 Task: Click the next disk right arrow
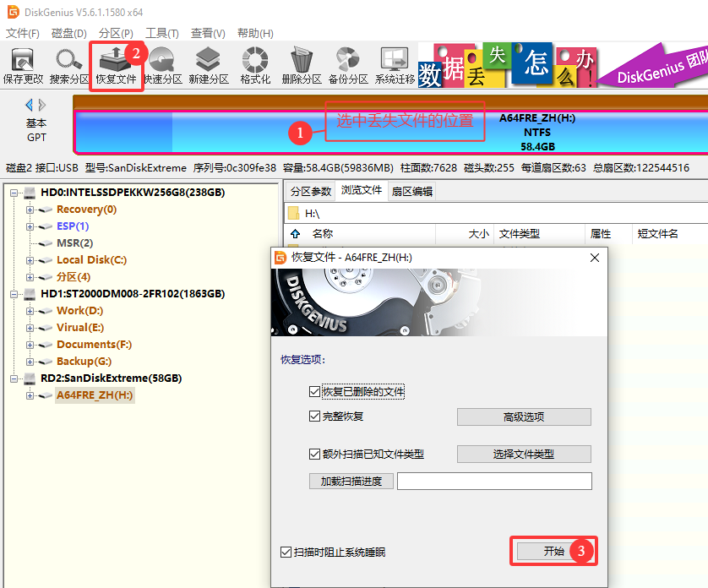coord(42,106)
